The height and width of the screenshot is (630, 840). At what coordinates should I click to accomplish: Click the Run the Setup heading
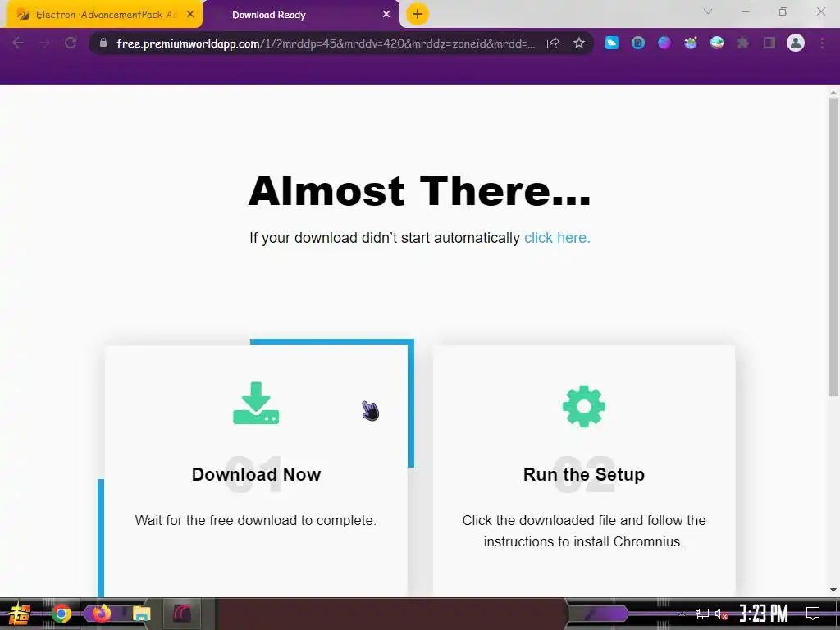pyautogui.click(x=584, y=475)
